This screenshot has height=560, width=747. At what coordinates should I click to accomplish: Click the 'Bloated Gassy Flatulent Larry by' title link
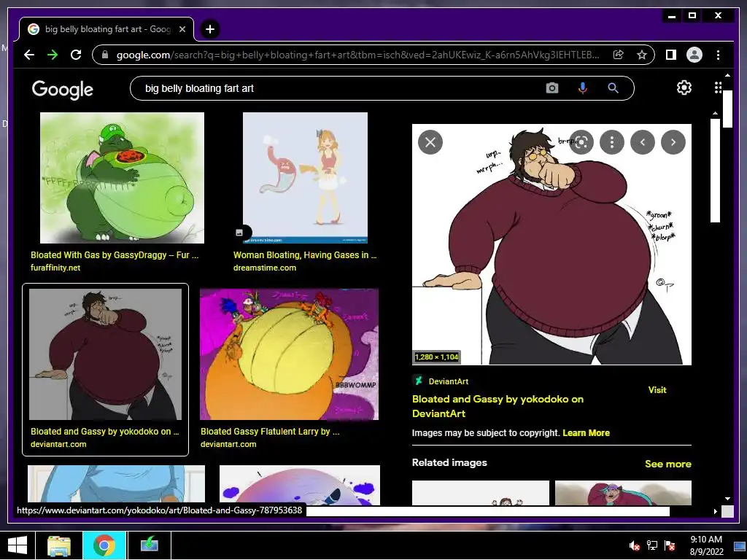(x=270, y=432)
